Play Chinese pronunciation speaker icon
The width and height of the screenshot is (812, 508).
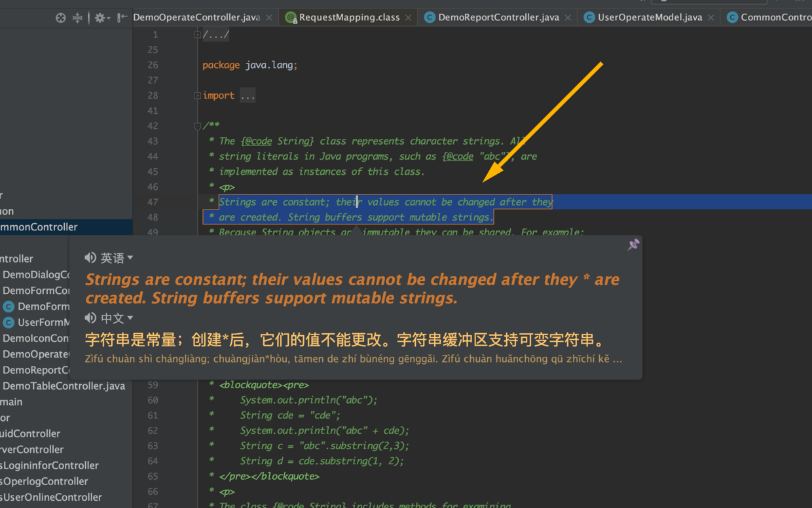coord(90,318)
